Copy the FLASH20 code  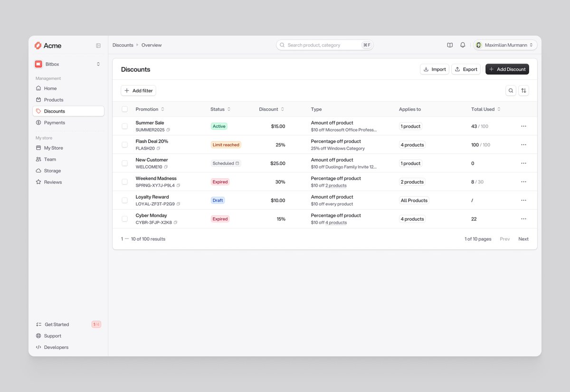(x=159, y=148)
